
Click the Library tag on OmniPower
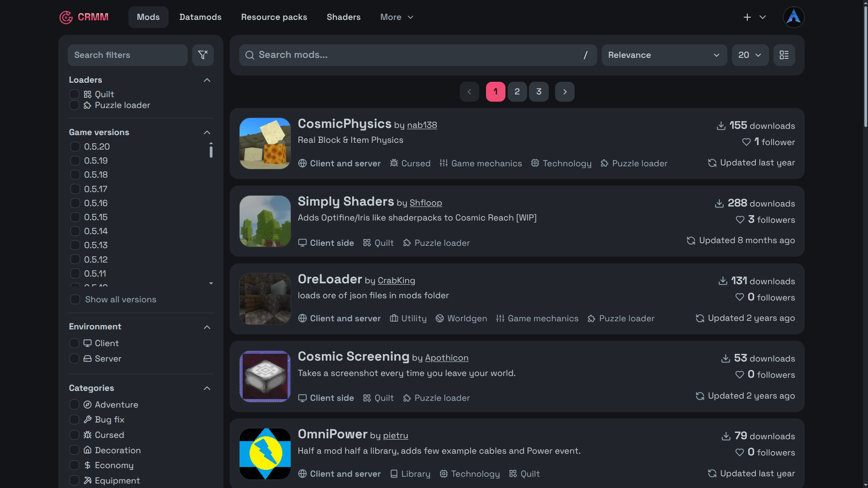tap(410, 474)
